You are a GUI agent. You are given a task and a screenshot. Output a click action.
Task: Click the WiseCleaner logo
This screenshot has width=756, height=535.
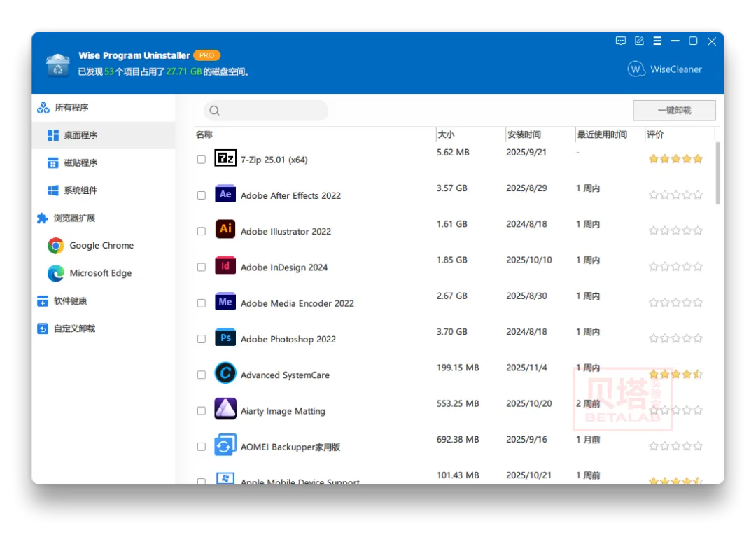coord(665,69)
